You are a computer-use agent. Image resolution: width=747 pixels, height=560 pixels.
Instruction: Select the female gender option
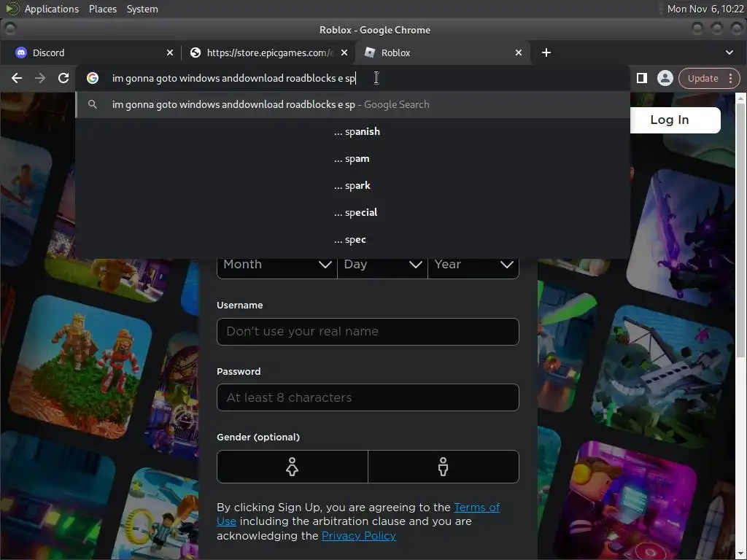coord(292,467)
